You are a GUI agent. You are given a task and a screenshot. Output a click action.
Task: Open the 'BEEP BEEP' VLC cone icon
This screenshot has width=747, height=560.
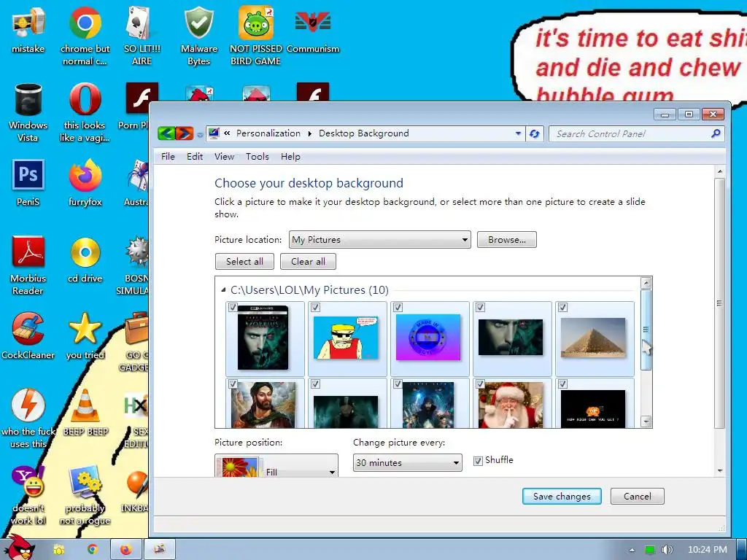85,413
